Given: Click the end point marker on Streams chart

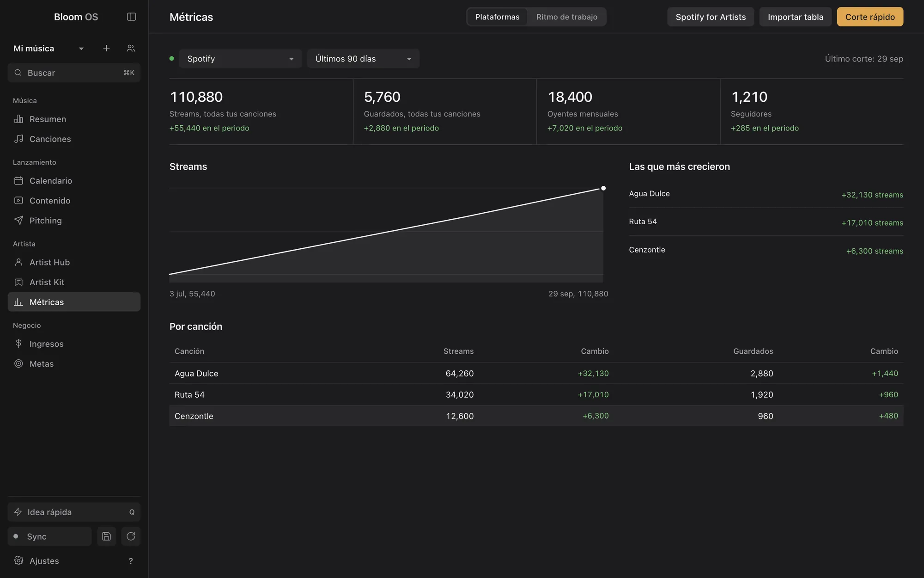Looking at the screenshot, I should (603, 188).
